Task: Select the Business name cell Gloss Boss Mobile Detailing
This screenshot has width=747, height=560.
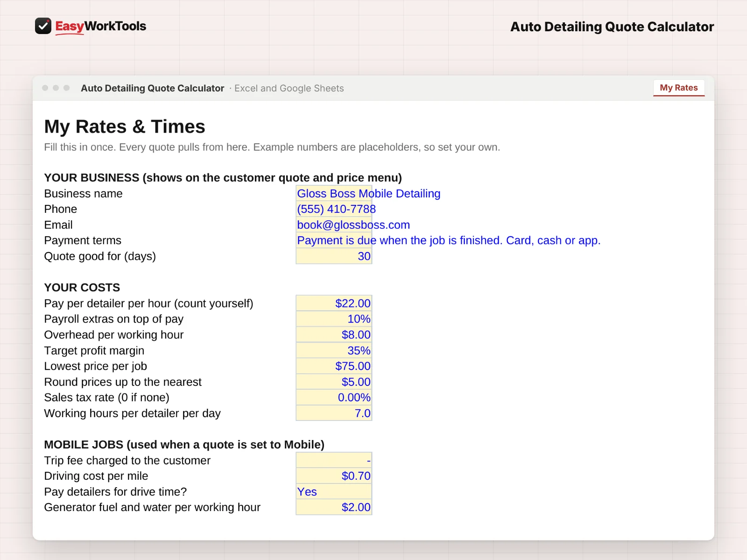Action: coord(334,194)
